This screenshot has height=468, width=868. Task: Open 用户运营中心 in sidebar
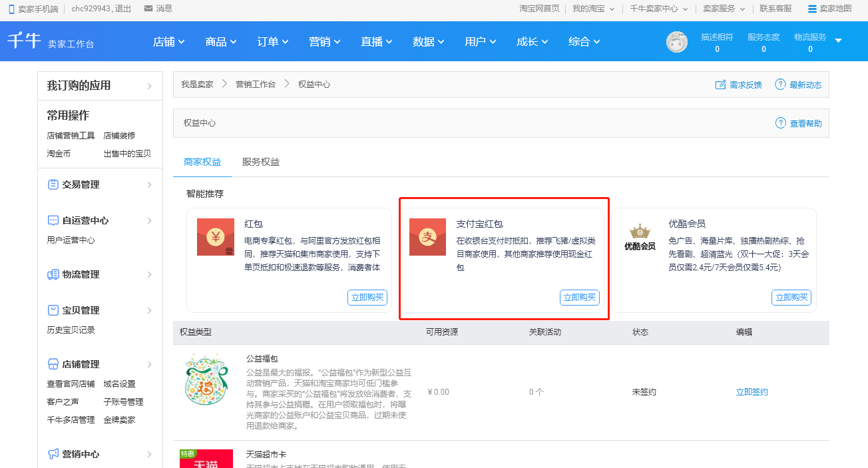point(71,240)
